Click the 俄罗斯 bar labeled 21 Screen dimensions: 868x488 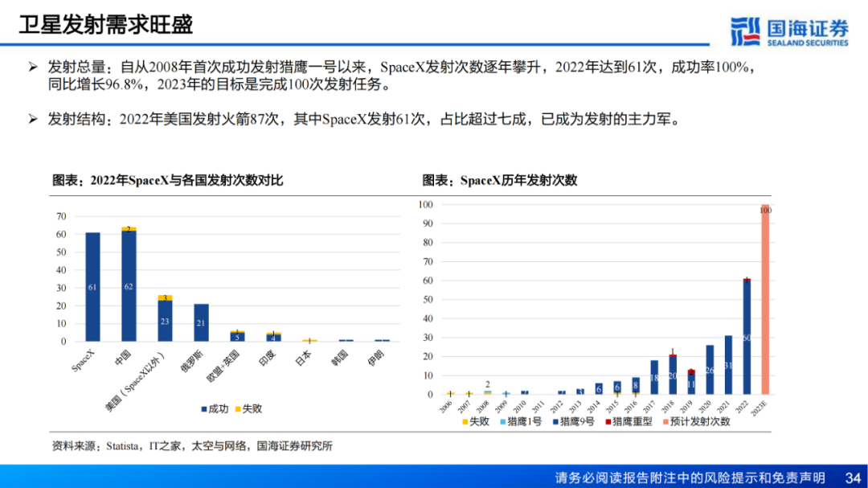tap(201, 322)
